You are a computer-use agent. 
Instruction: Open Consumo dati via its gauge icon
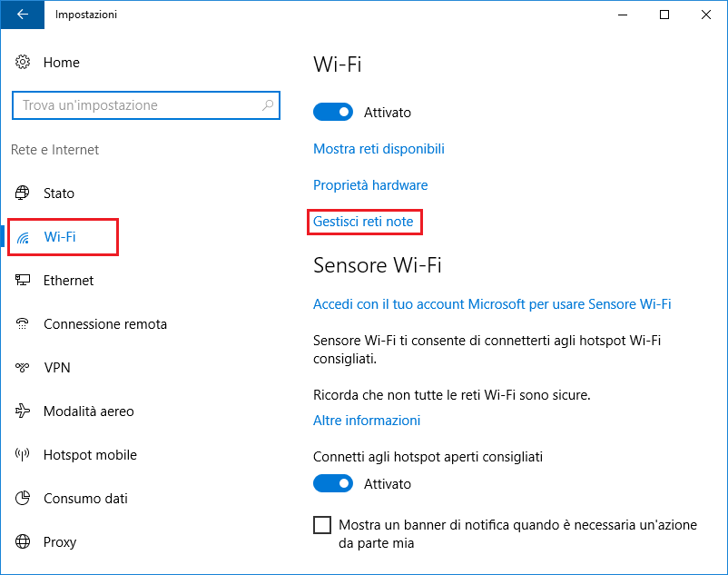[22, 498]
